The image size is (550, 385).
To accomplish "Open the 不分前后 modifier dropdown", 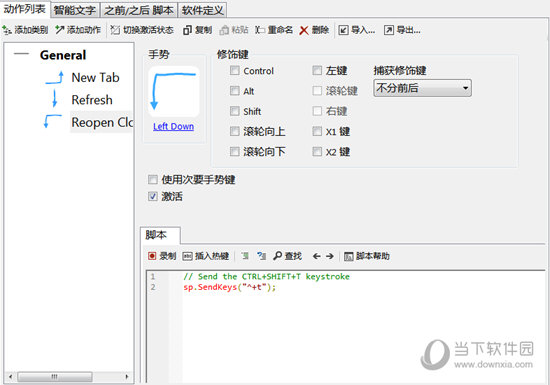I will click(422, 88).
